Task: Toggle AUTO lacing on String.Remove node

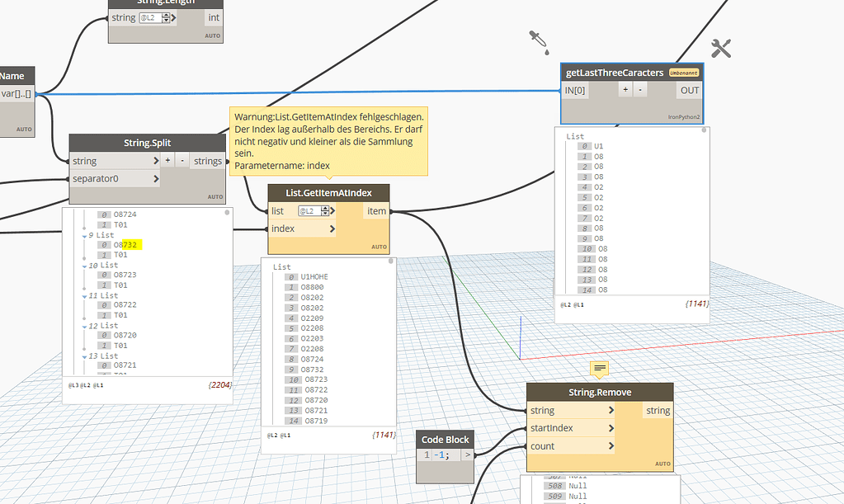Action: 663,464
